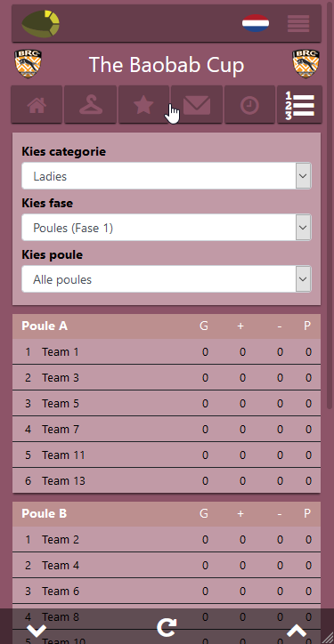Expand the Kies fase dropdown
Viewport: 334px width, 644px height.
(167, 227)
